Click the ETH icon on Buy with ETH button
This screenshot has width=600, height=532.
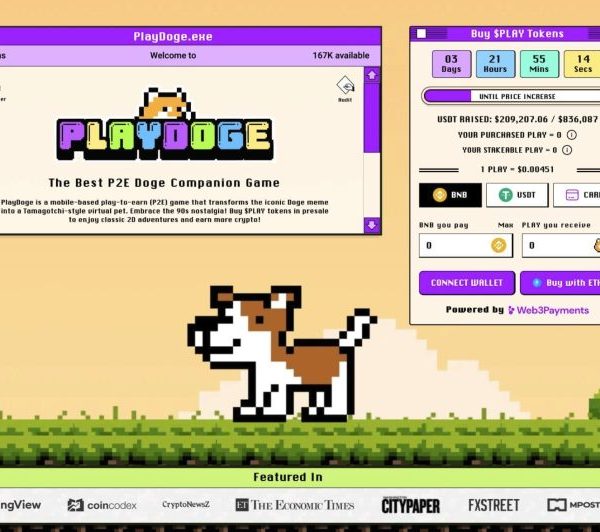point(536,283)
